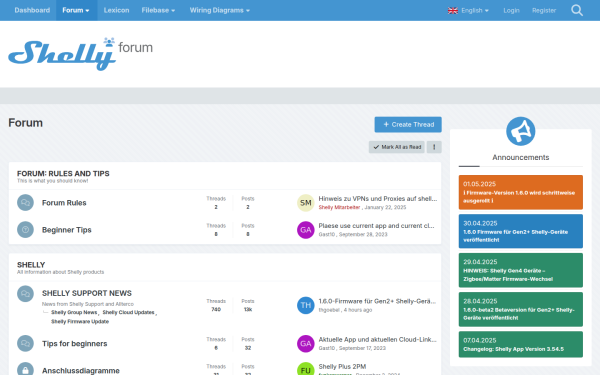The height and width of the screenshot is (375, 600).
Task: Open the search magnifier icon
Action: pos(577,10)
